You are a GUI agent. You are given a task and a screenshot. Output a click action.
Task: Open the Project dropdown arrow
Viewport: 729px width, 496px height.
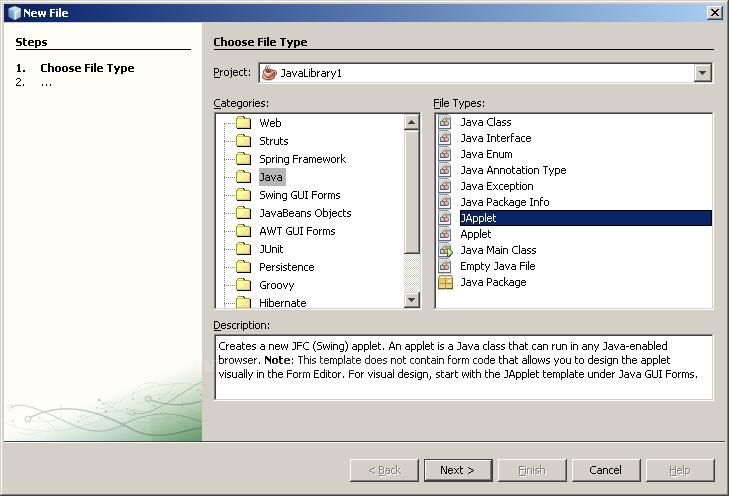coord(702,73)
